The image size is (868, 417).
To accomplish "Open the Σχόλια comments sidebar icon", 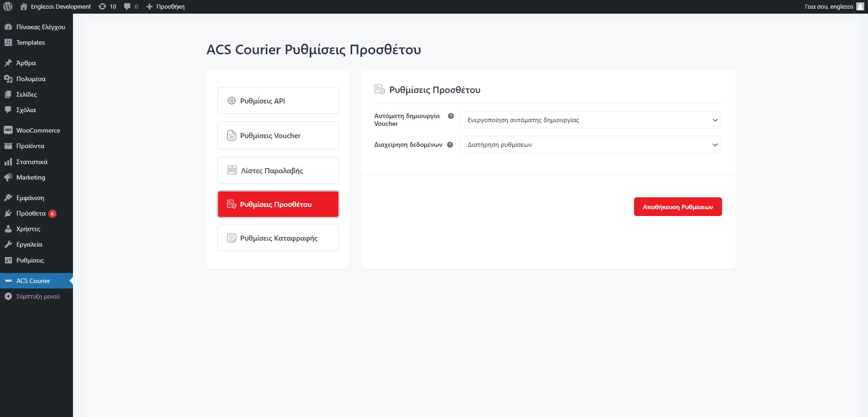I will pyautogui.click(x=8, y=110).
